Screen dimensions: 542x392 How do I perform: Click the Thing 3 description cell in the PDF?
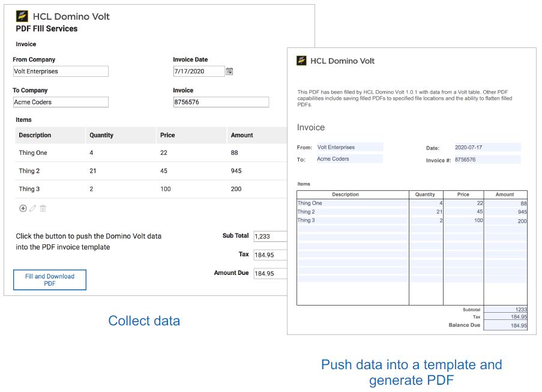coord(353,220)
